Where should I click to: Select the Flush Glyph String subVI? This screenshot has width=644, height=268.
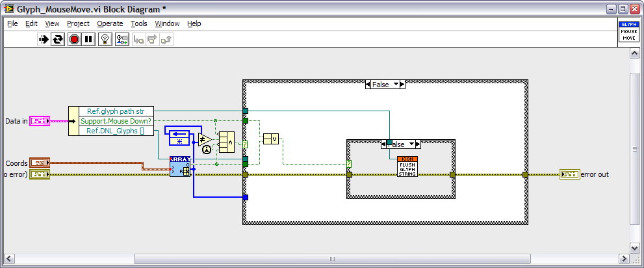[x=407, y=167]
